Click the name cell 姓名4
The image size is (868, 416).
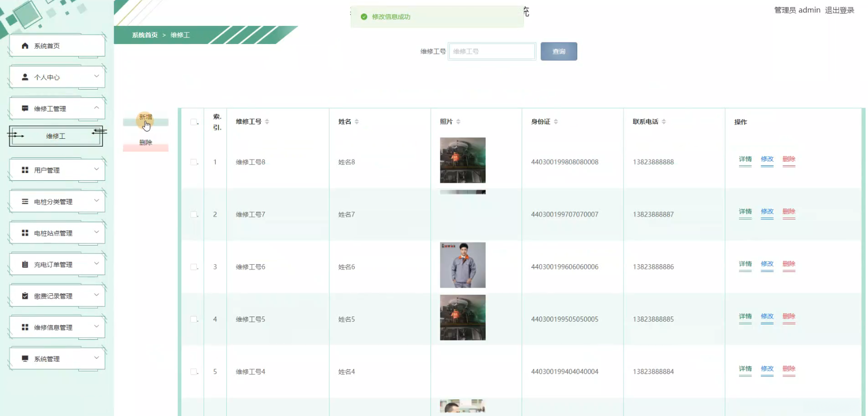pos(347,371)
